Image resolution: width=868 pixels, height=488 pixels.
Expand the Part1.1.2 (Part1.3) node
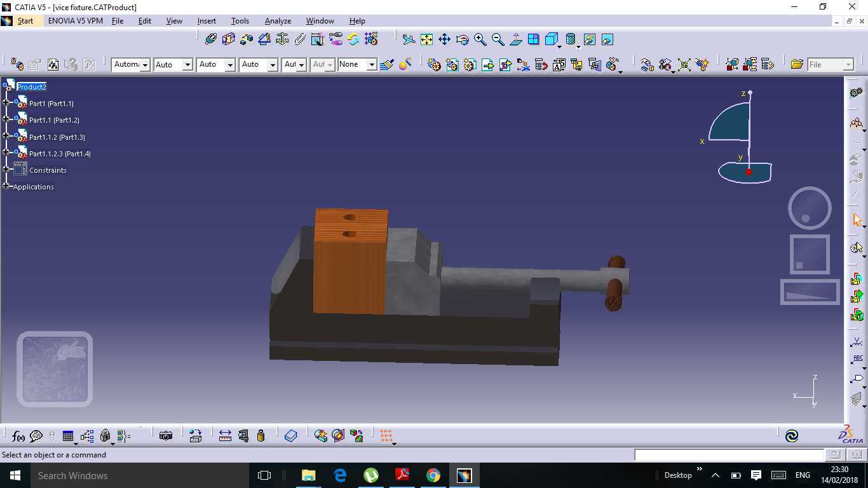click(x=6, y=137)
